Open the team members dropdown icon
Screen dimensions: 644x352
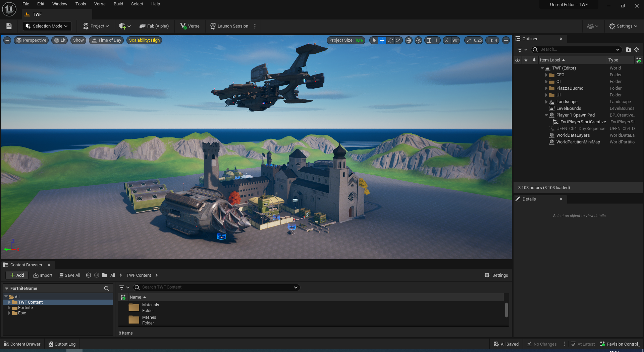tap(592, 26)
